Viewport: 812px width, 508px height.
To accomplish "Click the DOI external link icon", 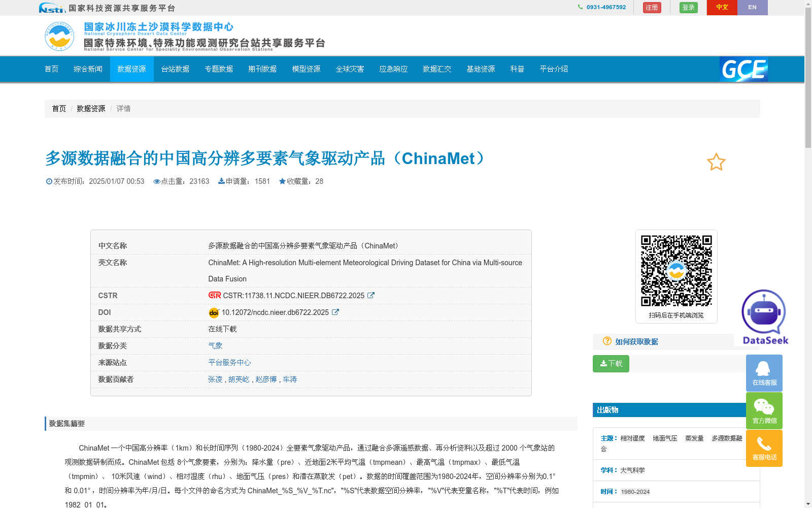I will click(x=335, y=312).
